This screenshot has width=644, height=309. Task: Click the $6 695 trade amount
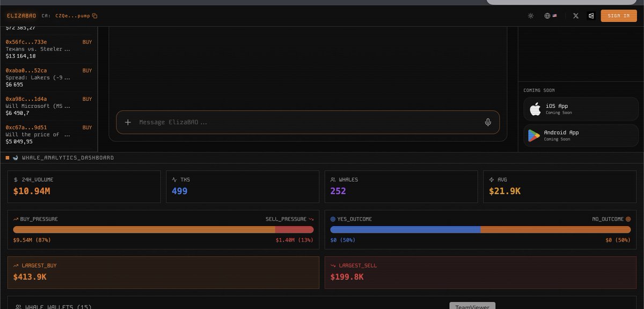[x=14, y=85]
